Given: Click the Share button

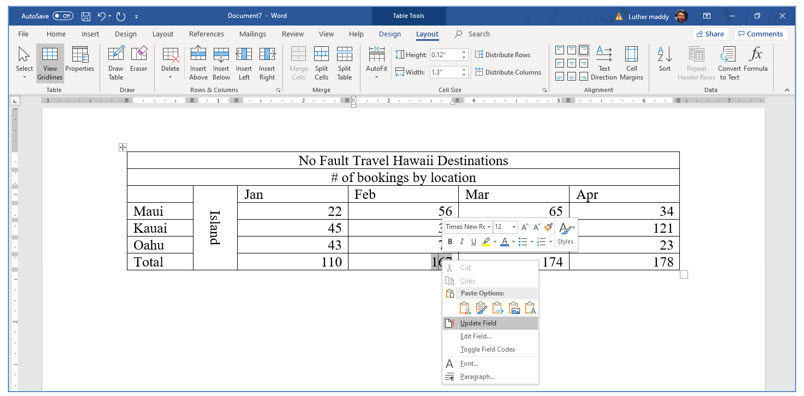Looking at the screenshot, I should pyautogui.click(x=710, y=34).
